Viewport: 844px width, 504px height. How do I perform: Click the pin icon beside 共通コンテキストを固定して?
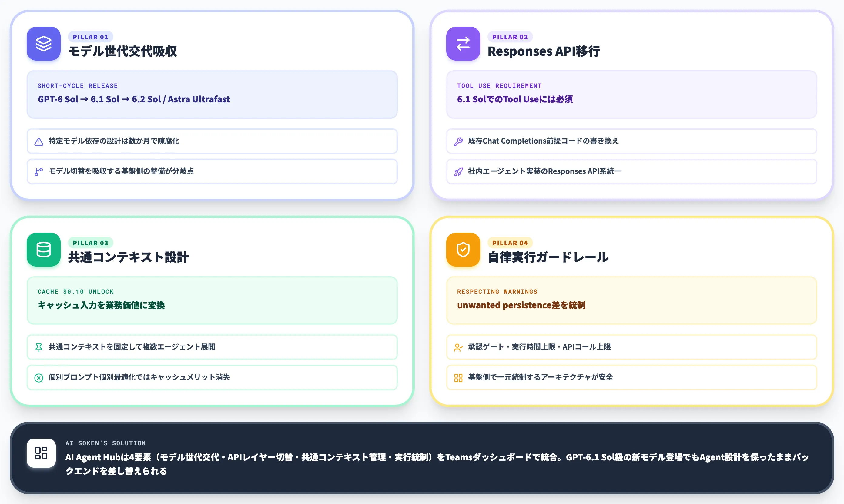[39, 347]
